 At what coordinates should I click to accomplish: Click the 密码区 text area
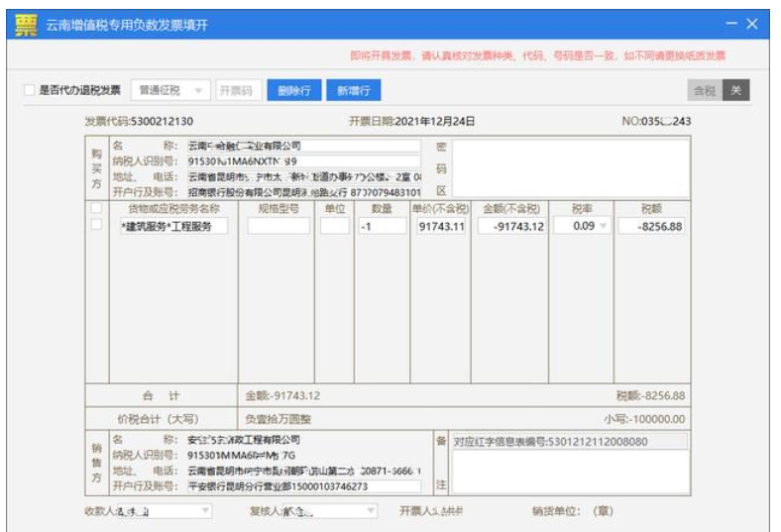(571, 168)
